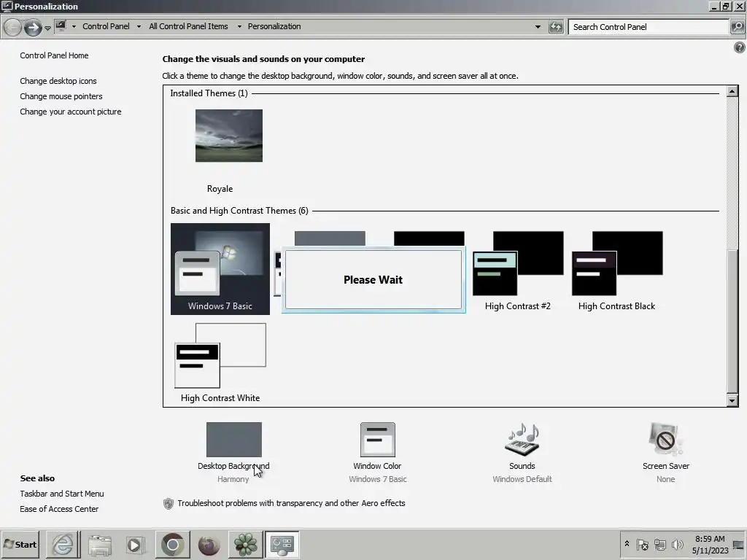Screen dimensions: 747x560
Task: Click the Sounds link text
Action: click(x=522, y=466)
